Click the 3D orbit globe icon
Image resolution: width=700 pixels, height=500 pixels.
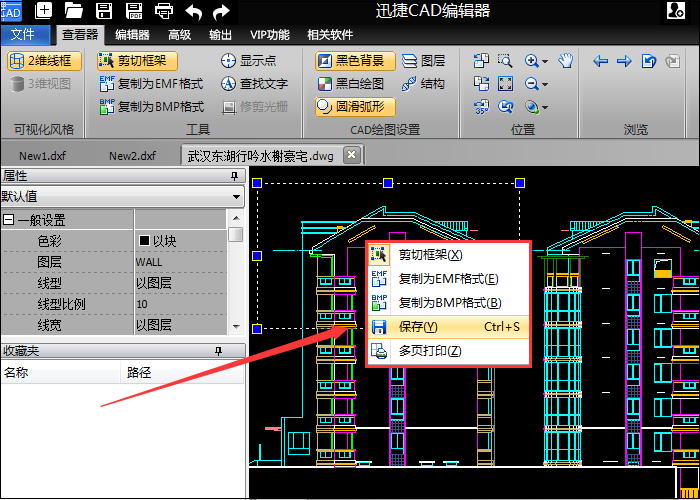point(532,107)
